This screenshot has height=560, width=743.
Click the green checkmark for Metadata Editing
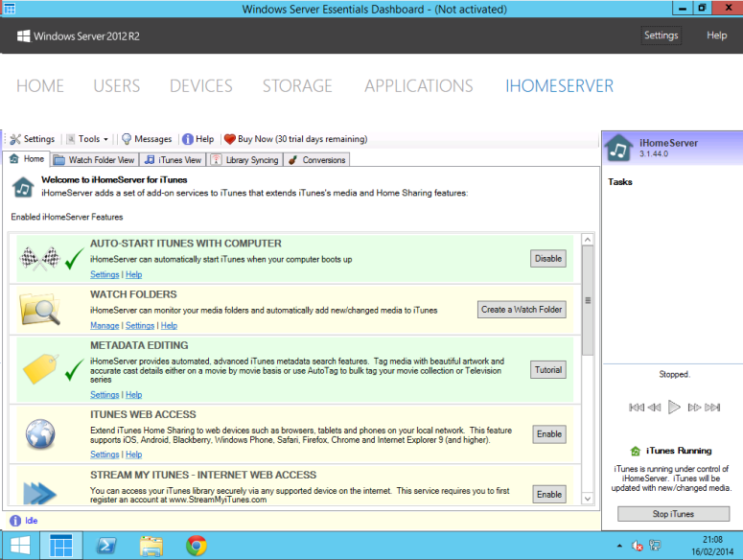(x=75, y=369)
